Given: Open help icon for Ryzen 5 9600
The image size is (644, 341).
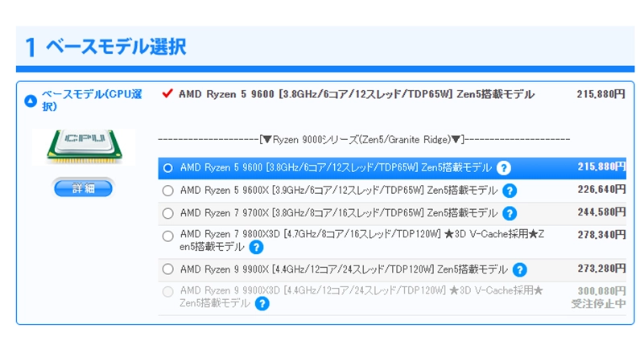Looking at the screenshot, I should 504,168.
